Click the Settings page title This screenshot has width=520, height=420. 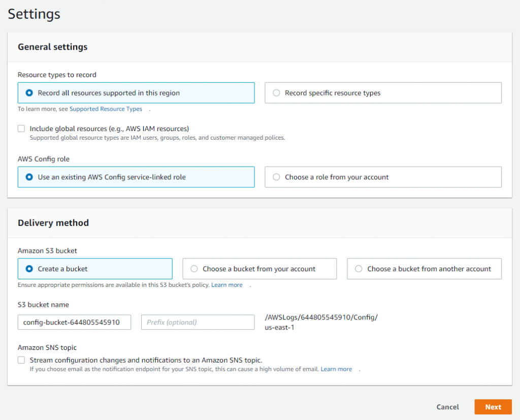coord(34,14)
